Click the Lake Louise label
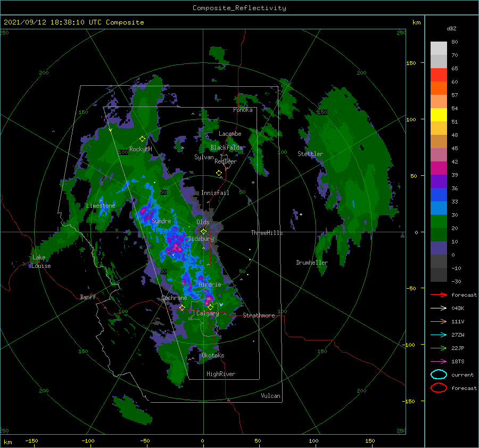Image resolution: width=479 pixels, height=448 pixels. [41, 262]
